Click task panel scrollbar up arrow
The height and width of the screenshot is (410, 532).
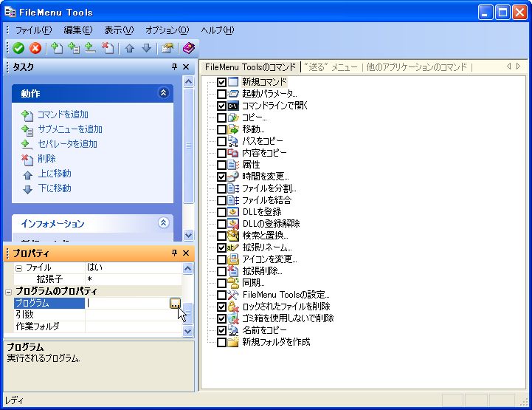pyautogui.click(x=188, y=81)
